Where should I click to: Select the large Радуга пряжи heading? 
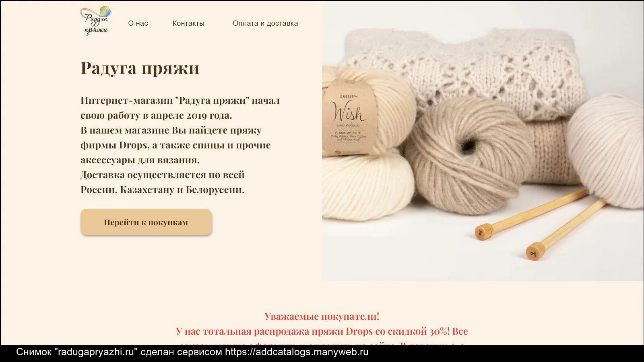click(140, 68)
